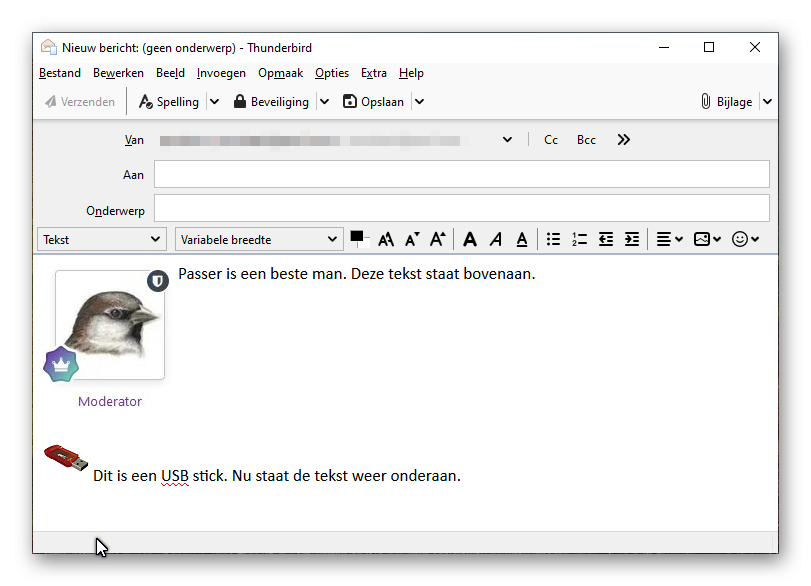Click the crown badge on avatar
This screenshot has height=586, width=811.
61,364
